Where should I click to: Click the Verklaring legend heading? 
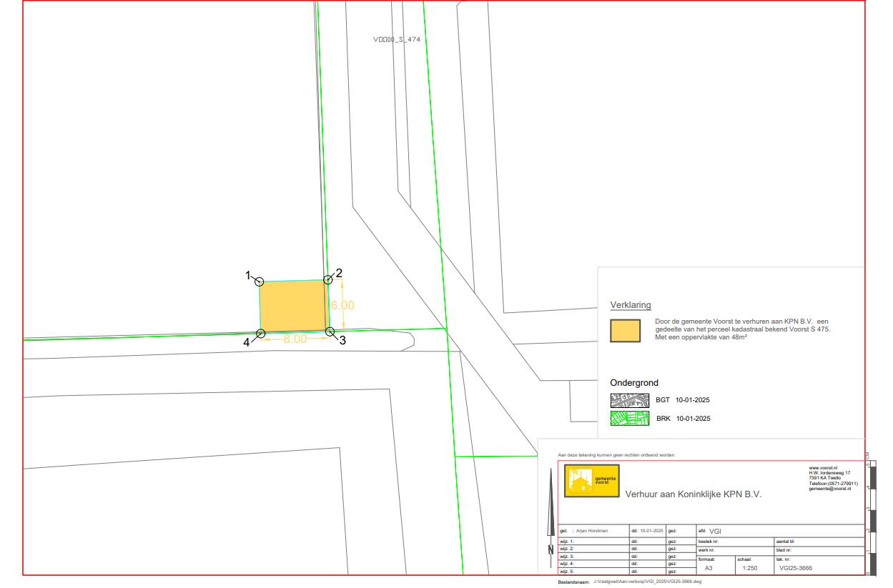(x=630, y=305)
